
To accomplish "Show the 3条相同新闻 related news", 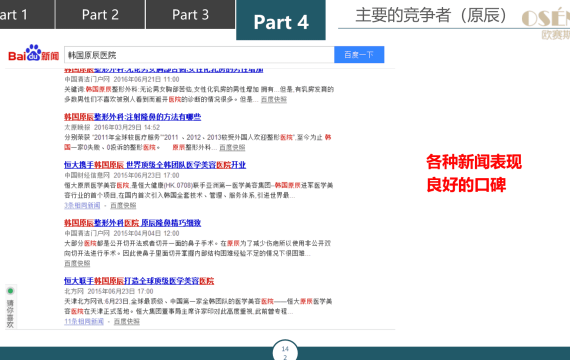I will point(82,206).
